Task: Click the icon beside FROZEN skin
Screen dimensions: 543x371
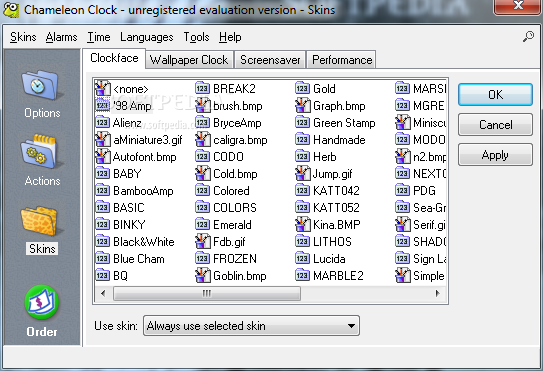Action: click(x=202, y=258)
